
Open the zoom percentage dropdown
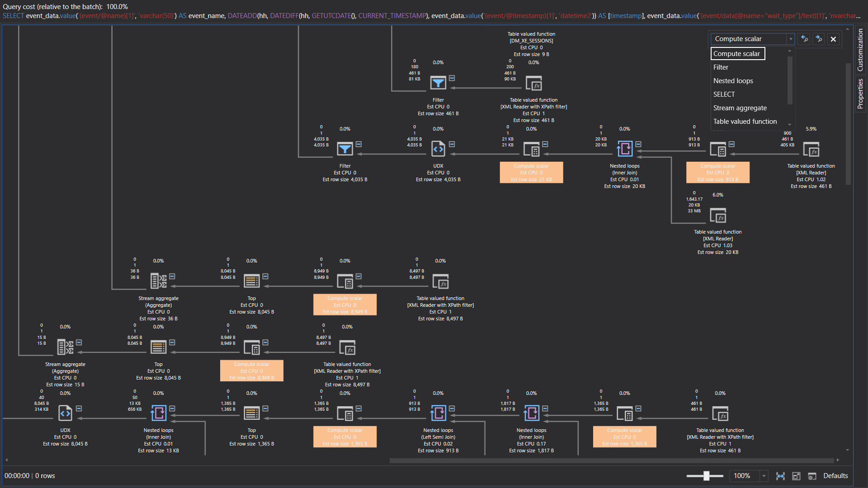pos(764,476)
